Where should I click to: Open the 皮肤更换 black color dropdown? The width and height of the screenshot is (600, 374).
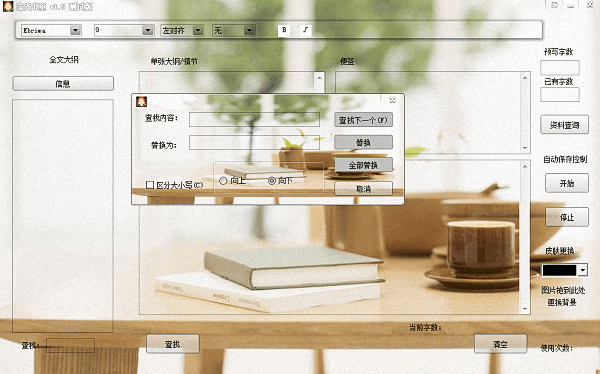point(582,270)
